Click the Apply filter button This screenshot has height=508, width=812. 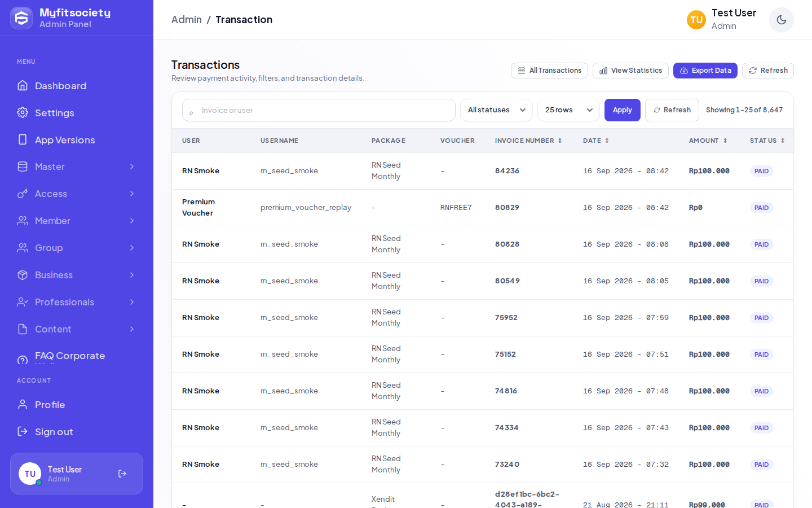coord(623,110)
